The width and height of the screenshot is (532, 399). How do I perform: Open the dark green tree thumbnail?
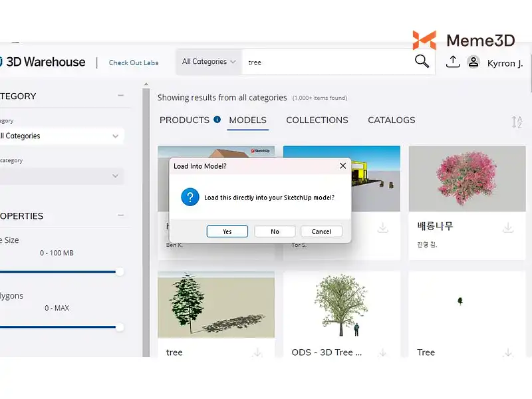tap(216, 305)
